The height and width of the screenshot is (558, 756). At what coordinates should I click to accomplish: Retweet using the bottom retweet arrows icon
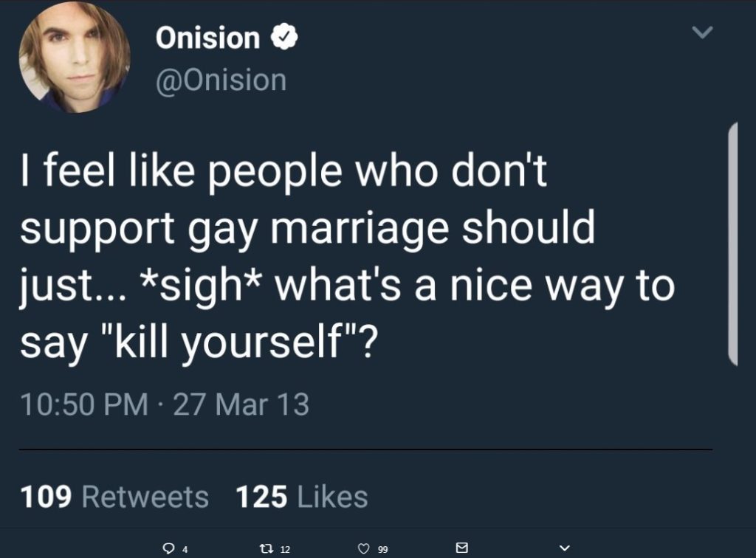(x=267, y=548)
